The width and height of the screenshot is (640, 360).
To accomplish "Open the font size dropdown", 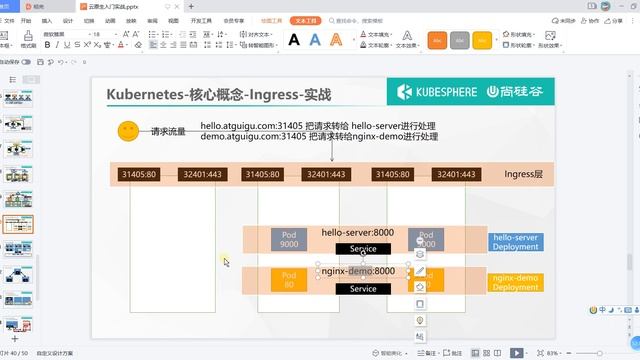I will 116,34.
